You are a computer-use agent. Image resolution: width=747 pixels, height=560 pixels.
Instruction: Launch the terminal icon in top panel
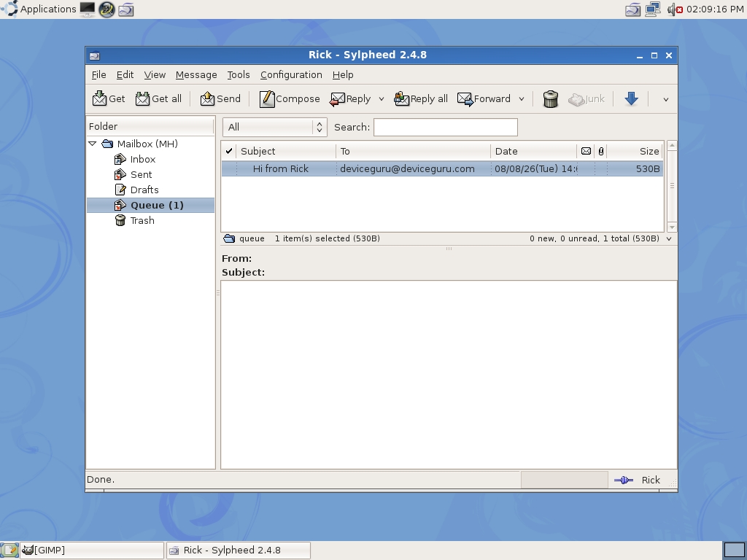(88, 9)
